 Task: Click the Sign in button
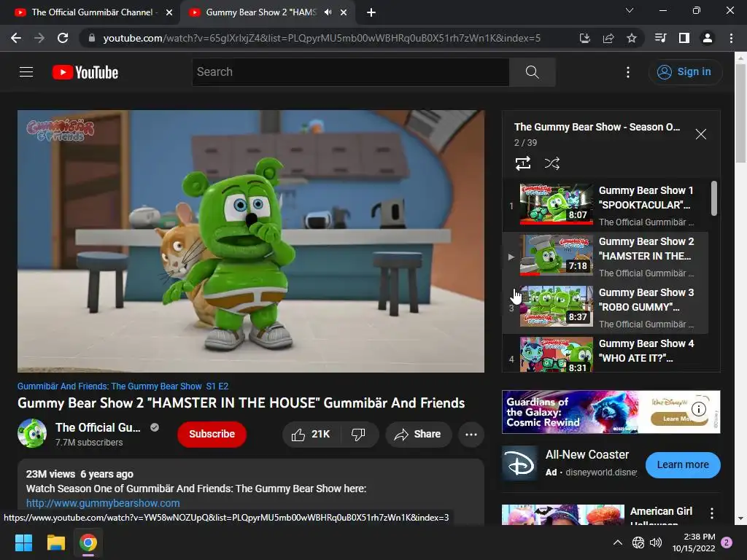coord(684,72)
